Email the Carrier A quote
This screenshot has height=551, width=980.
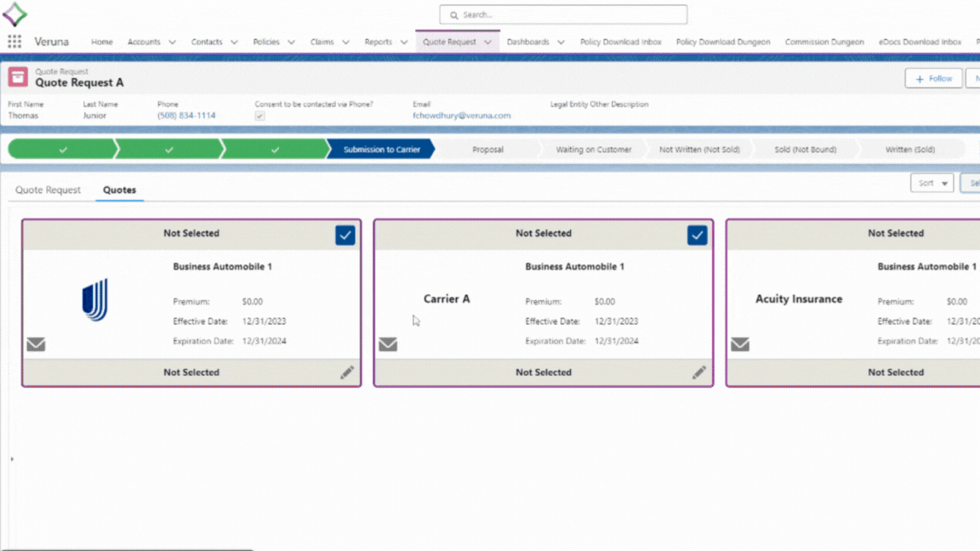click(x=388, y=344)
